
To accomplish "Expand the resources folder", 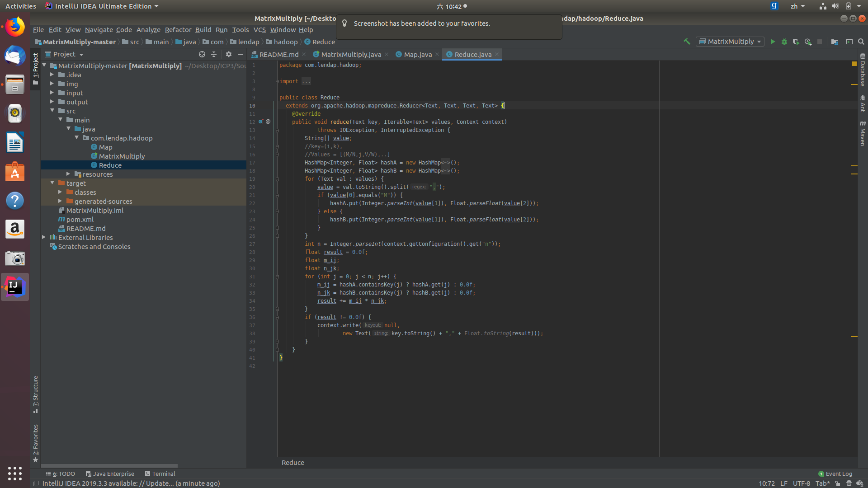I will pyautogui.click(x=68, y=174).
